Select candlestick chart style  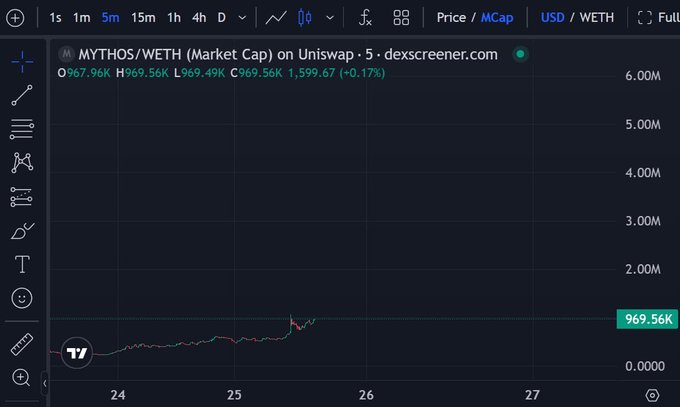click(304, 18)
